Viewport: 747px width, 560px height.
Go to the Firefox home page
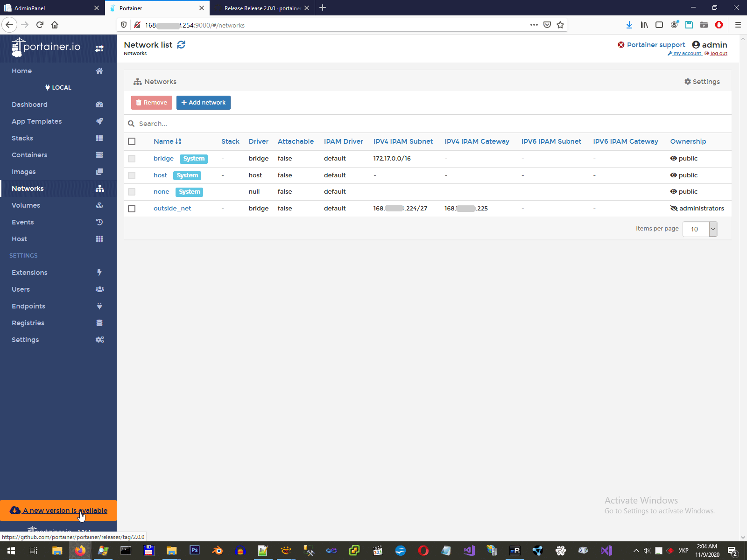pos(55,25)
